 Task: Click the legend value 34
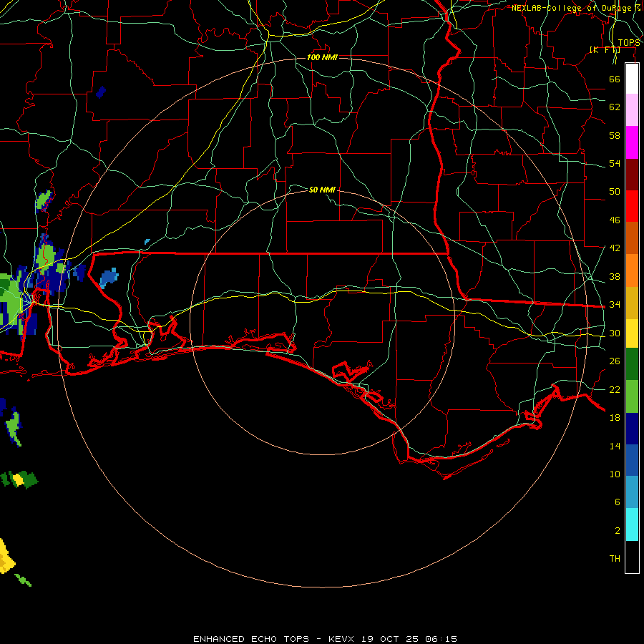pos(615,304)
